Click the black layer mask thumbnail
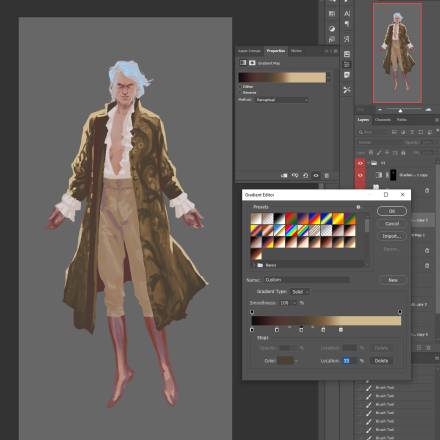The height and width of the screenshot is (440, 440). (x=393, y=175)
